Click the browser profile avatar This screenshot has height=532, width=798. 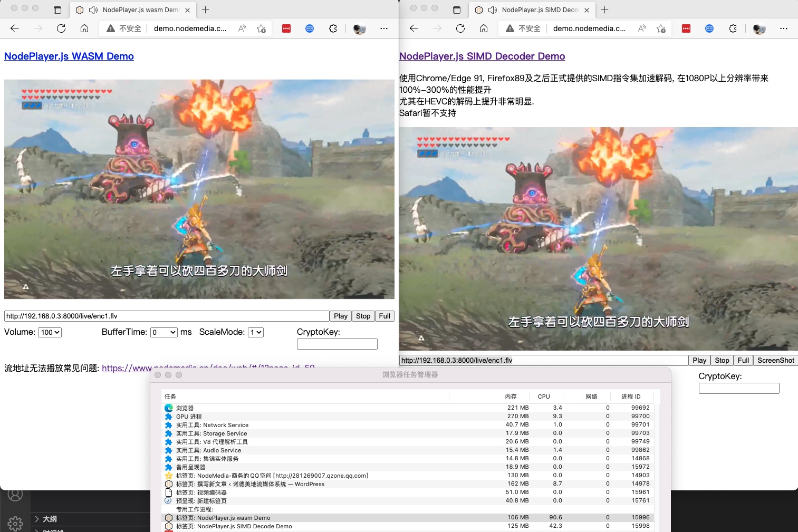(x=359, y=28)
